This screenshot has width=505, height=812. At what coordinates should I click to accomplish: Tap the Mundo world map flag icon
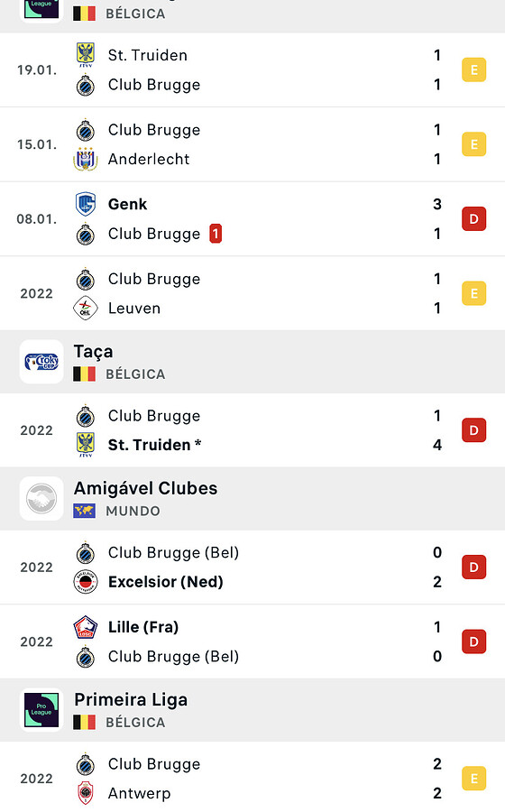point(84,512)
